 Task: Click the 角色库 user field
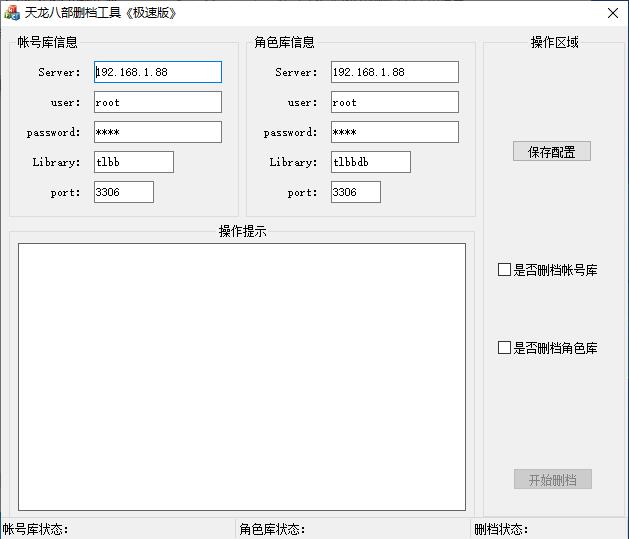(395, 102)
